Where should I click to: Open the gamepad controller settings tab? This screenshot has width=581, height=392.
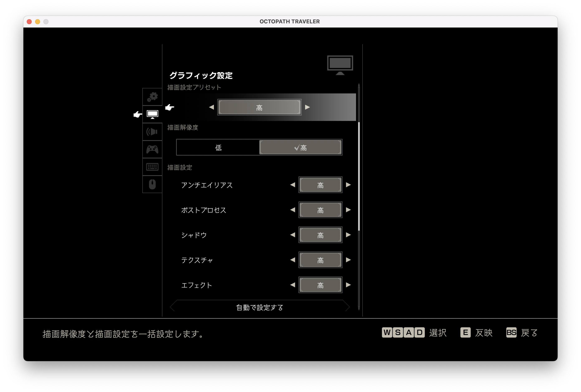pyautogui.click(x=152, y=150)
